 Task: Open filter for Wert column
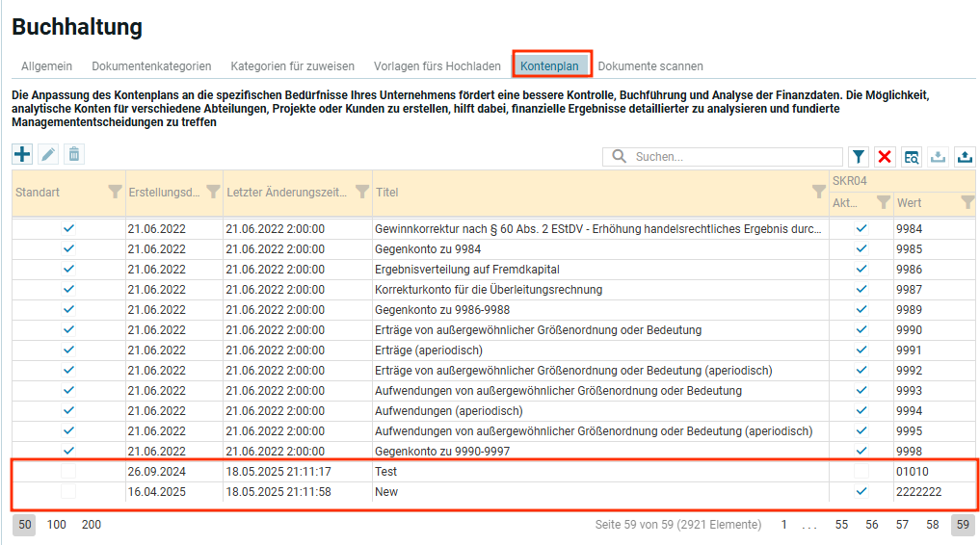coord(967,202)
